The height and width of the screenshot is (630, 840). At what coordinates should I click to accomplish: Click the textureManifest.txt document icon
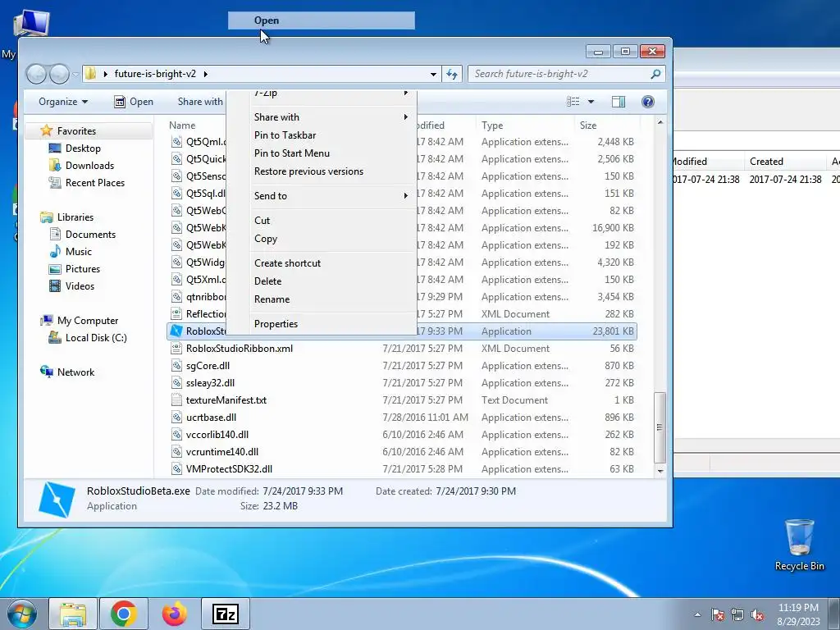pos(176,400)
